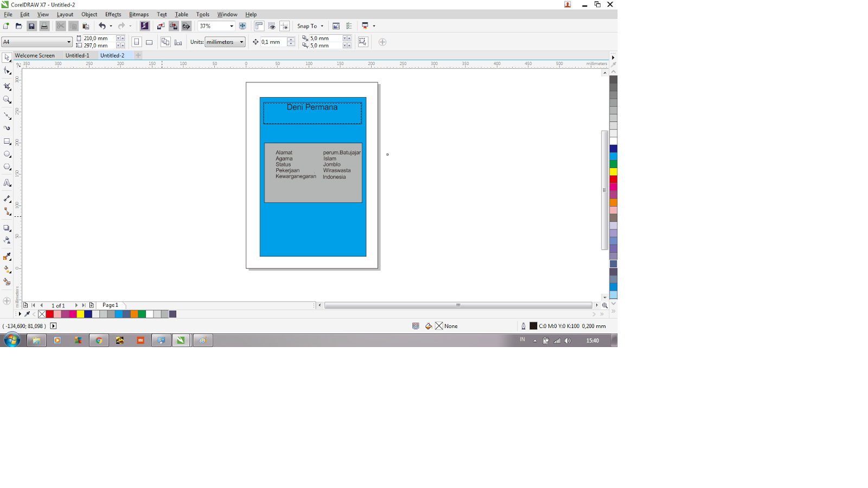Select the Pick tool
This screenshot has width=868, height=488.
[7, 57]
